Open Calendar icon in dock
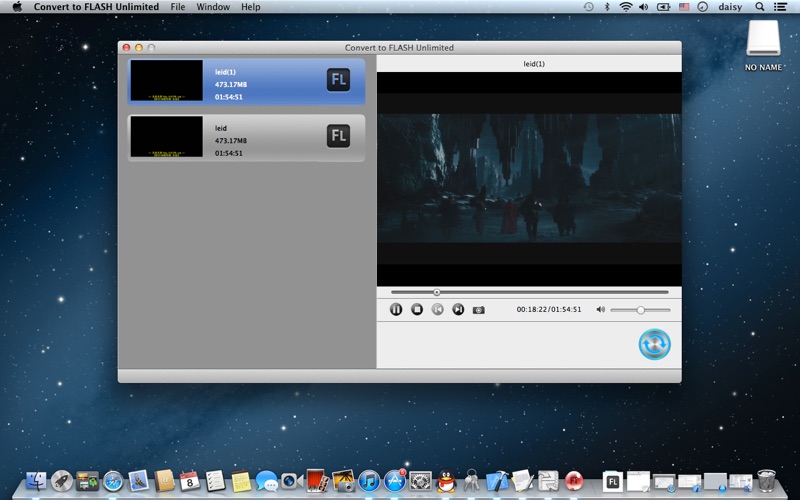The width and height of the screenshot is (800, 500). (x=190, y=481)
